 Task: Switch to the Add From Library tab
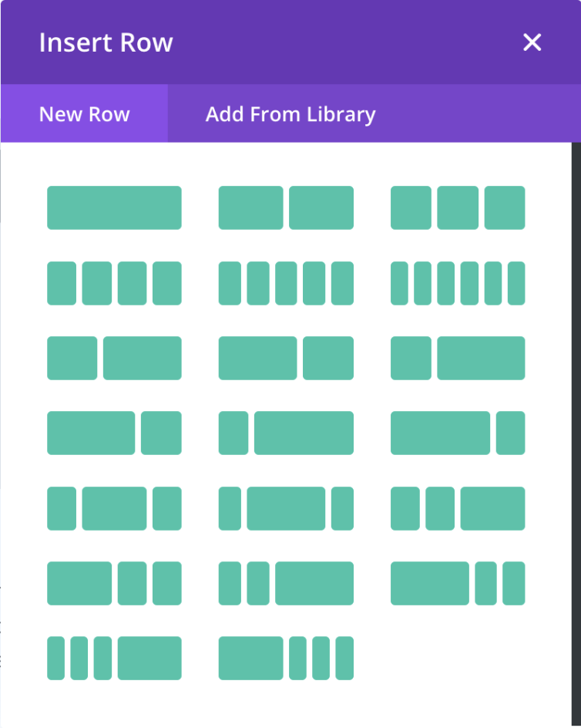point(290,114)
